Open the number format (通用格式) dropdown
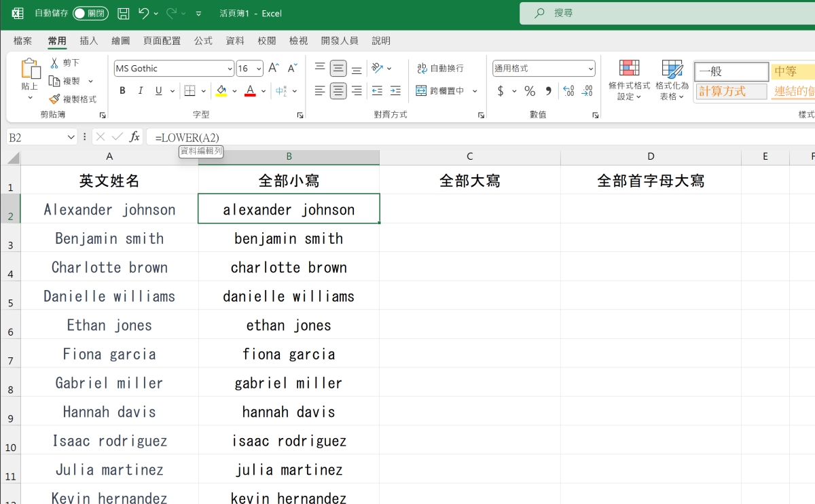Screen dimensions: 815x504 [x=591, y=69]
